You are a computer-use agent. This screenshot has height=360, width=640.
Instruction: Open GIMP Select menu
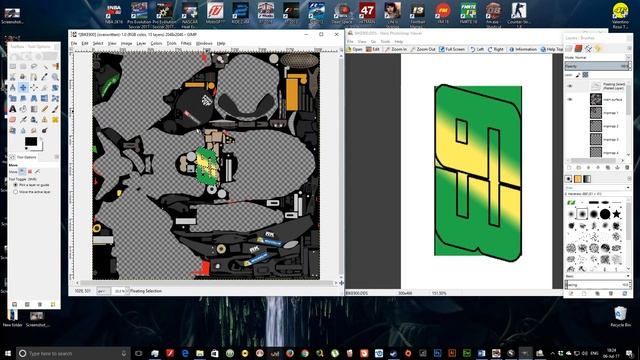(98, 43)
